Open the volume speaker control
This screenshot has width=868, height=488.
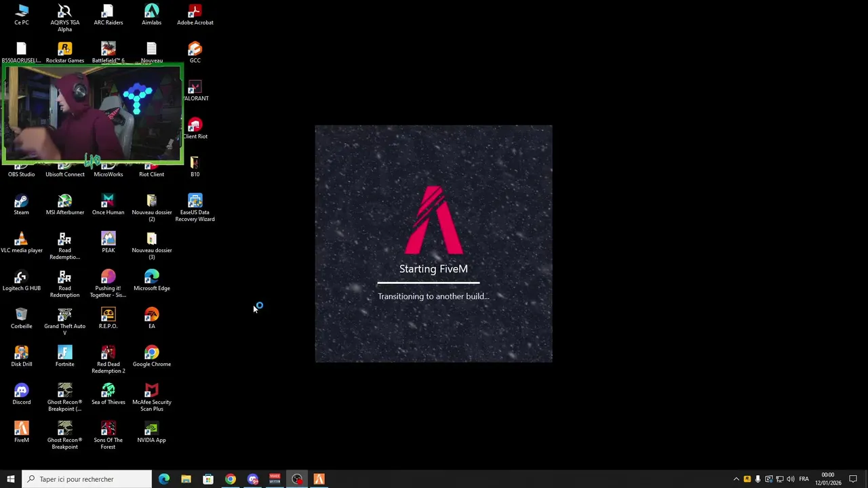(x=791, y=479)
